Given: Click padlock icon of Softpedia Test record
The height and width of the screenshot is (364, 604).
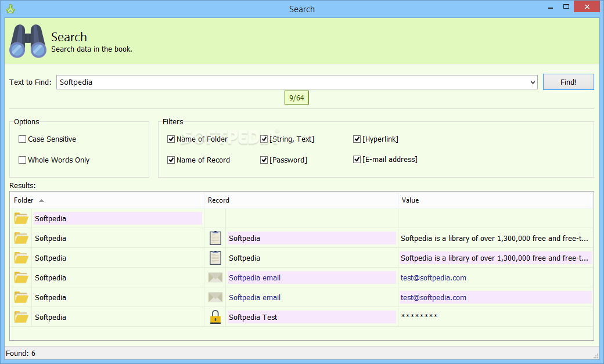Looking at the screenshot, I should coord(215,317).
